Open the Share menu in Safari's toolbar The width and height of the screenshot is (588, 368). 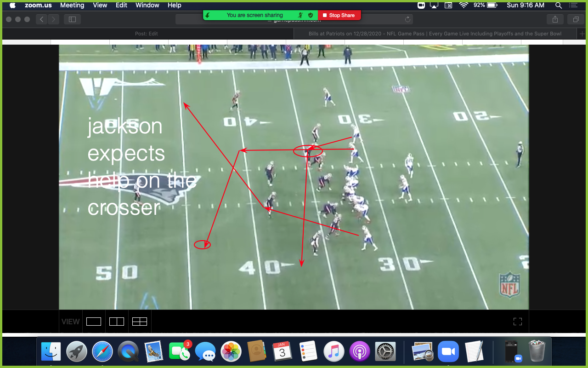pos(555,19)
